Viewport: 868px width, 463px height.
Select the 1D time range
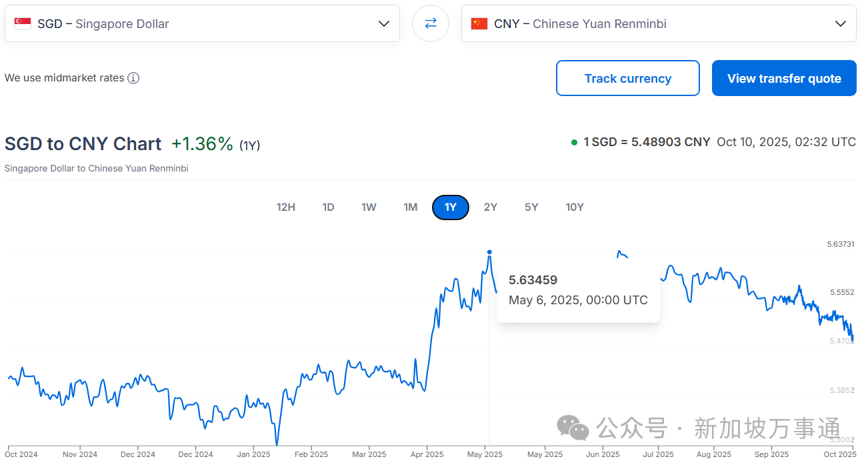pyautogui.click(x=328, y=207)
